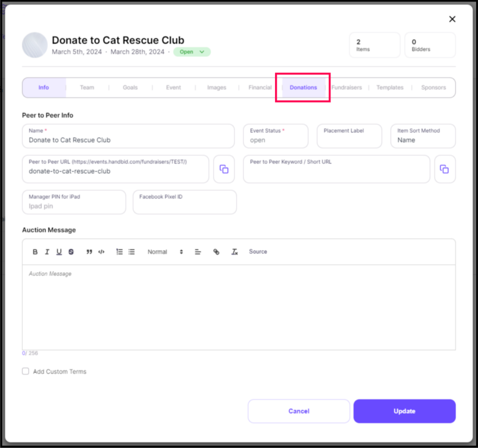The height and width of the screenshot is (448, 478).
Task: Insert a hyperlink in the Auction Message
Action: [216, 251]
